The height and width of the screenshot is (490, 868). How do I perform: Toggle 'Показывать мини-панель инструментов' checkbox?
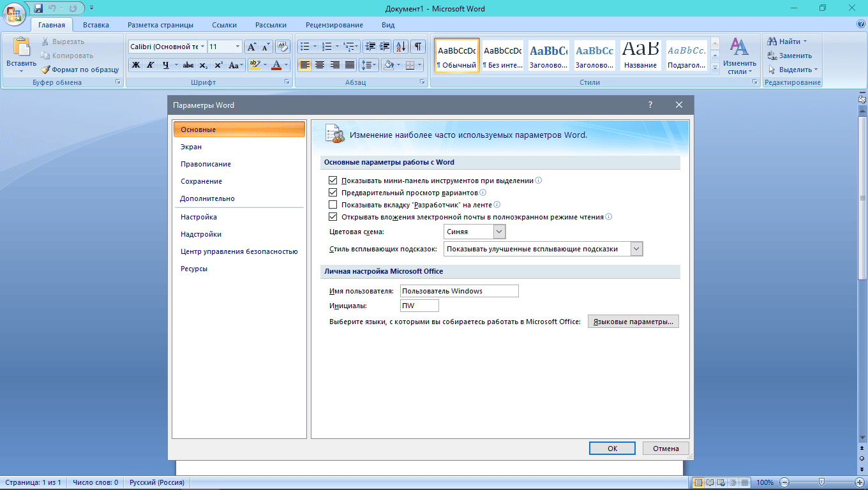pyautogui.click(x=333, y=181)
